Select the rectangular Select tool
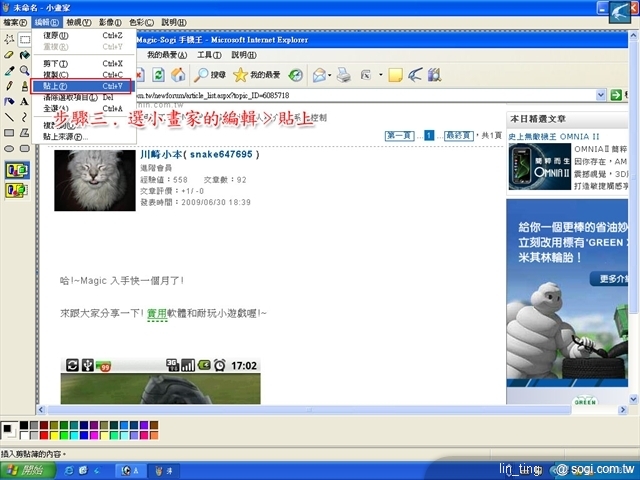This screenshot has width=640, height=480. [25, 40]
